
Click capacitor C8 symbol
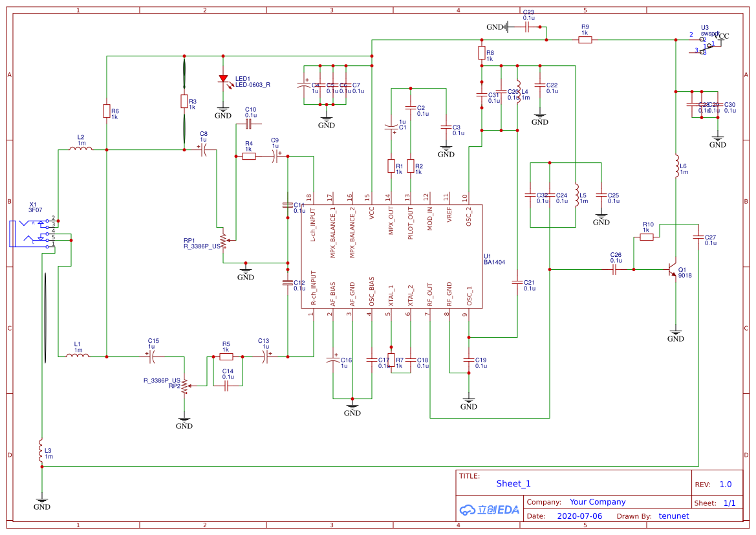(203, 150)
